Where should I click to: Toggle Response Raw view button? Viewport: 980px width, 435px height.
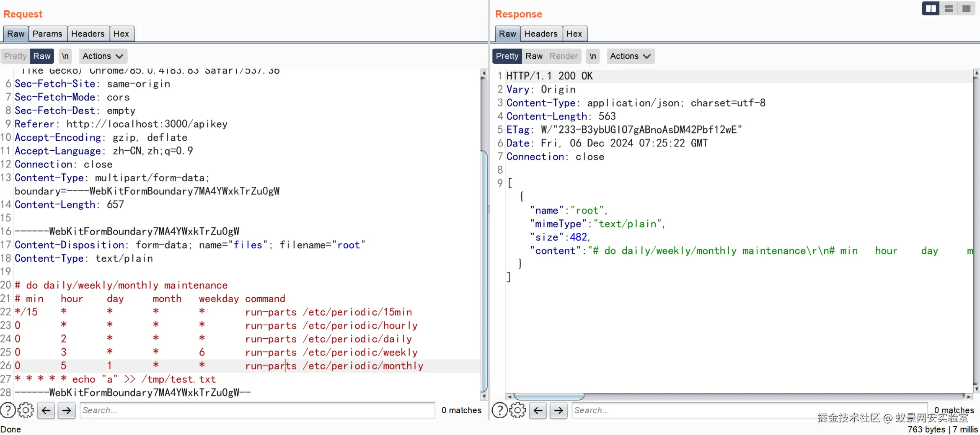534,56
